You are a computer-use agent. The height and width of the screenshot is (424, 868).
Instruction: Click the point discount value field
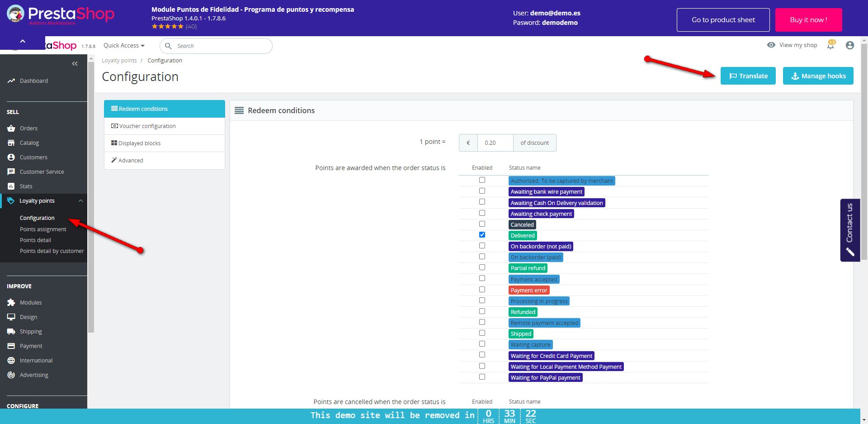tap(495, 143)
